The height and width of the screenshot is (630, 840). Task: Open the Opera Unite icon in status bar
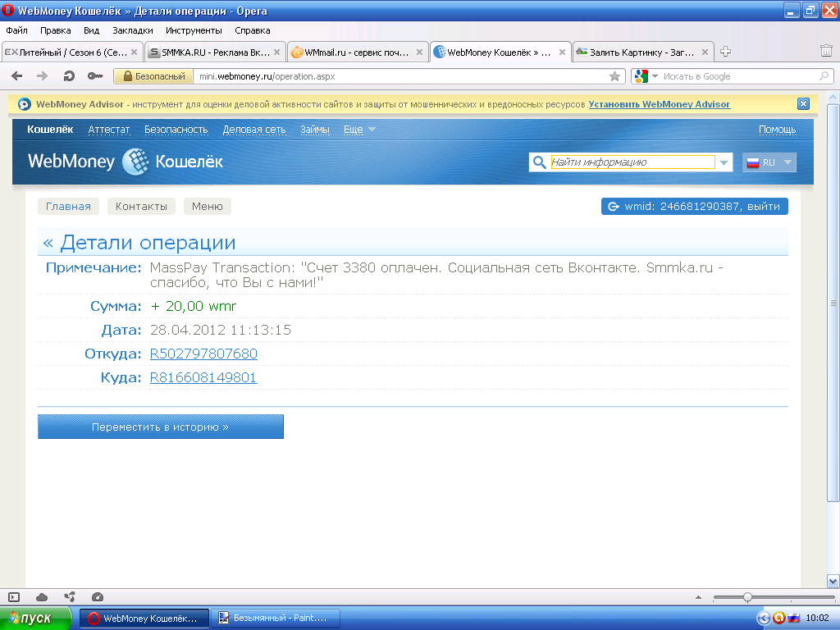click(70, 597)
